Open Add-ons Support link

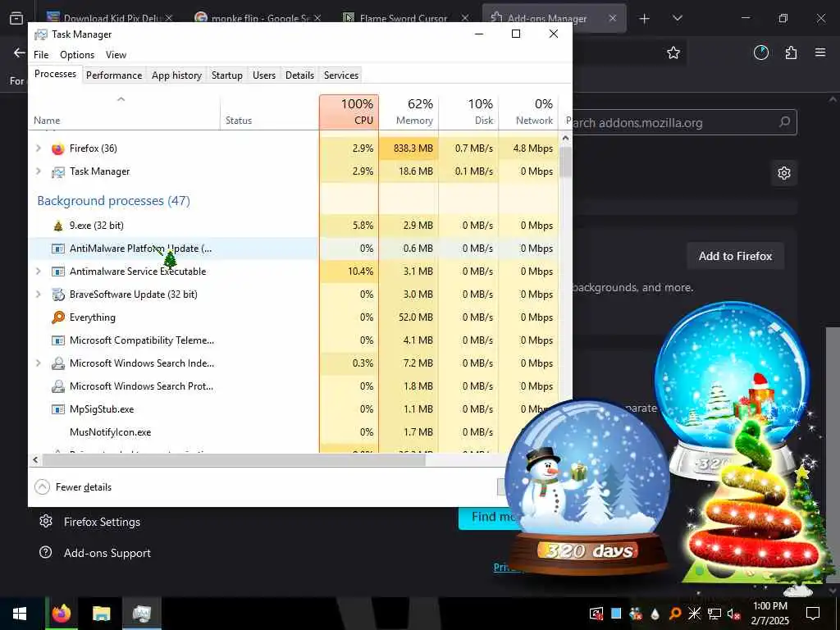pyautogui.click(x=95, y=553)
